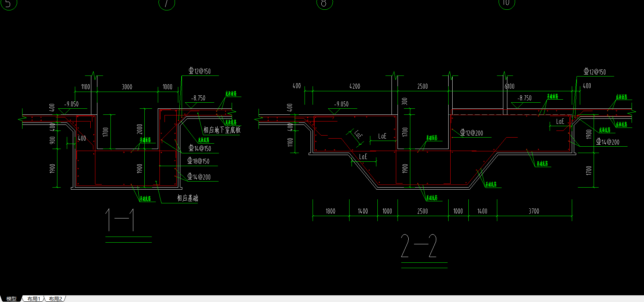Pick the -9.050 elevation in section 1-1
The width and height of the screenshot is (644, 302).
tap(71, 104)
